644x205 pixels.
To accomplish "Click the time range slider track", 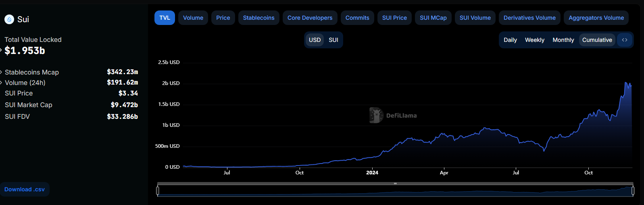I will [395, 191].
